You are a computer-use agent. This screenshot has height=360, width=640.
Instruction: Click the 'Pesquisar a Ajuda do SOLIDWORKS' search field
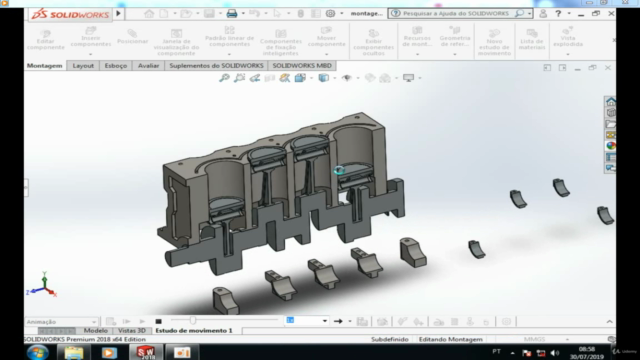(x=456, y=13)
